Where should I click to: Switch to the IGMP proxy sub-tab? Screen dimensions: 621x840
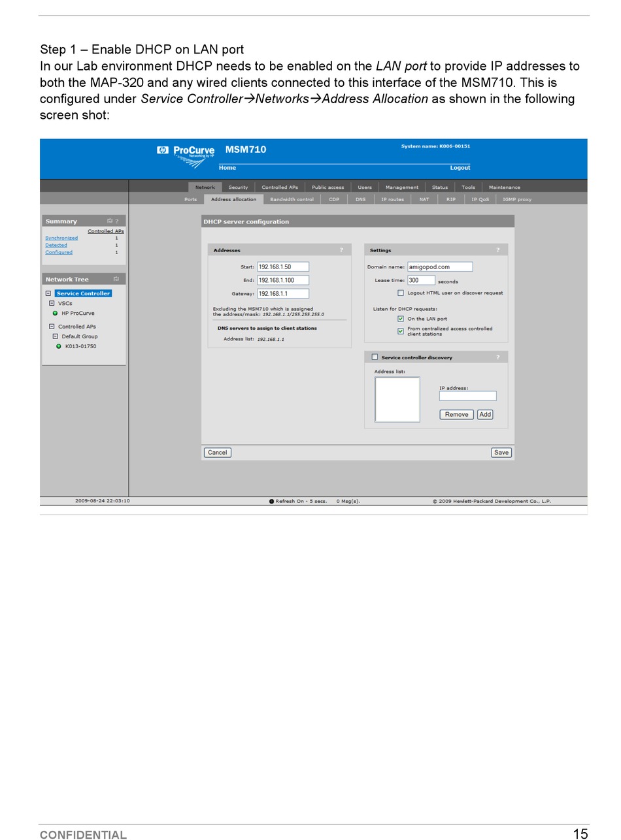click(517, 199)
